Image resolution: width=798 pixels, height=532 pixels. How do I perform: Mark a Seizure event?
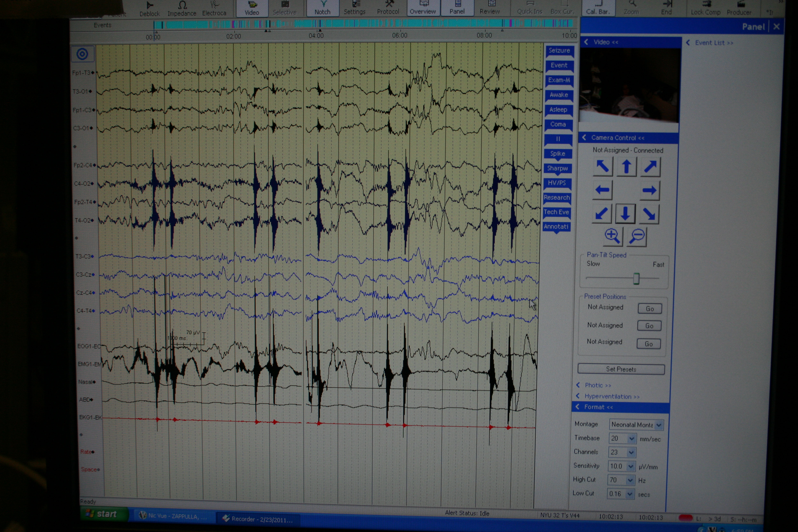pos(559,51)
